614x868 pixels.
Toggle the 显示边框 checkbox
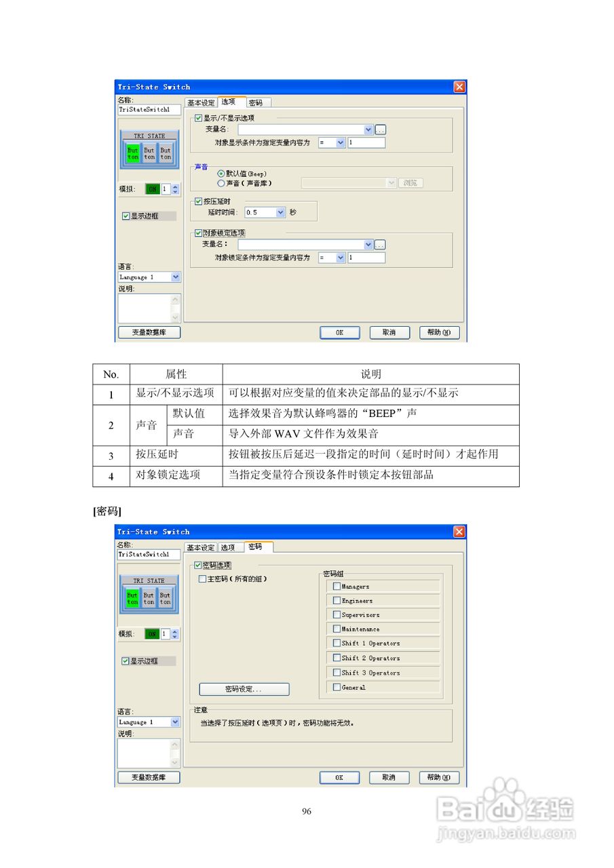(126, 216)
